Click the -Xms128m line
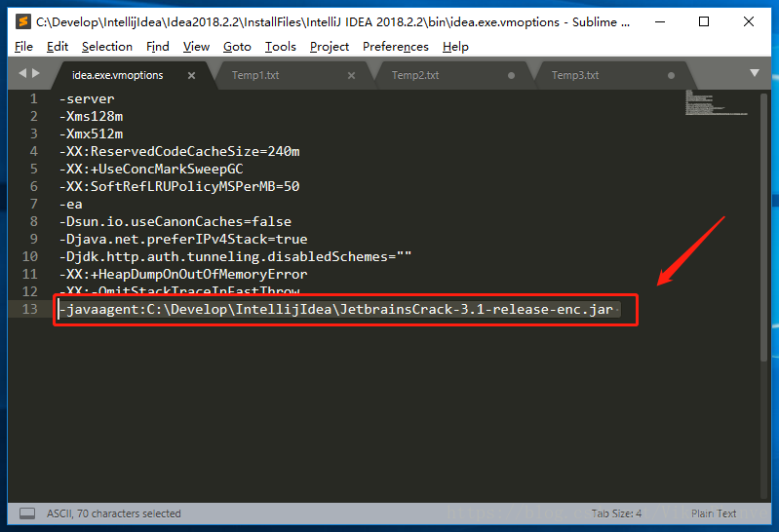The width and height of the screenshot is (779, 532). [91, 116]
